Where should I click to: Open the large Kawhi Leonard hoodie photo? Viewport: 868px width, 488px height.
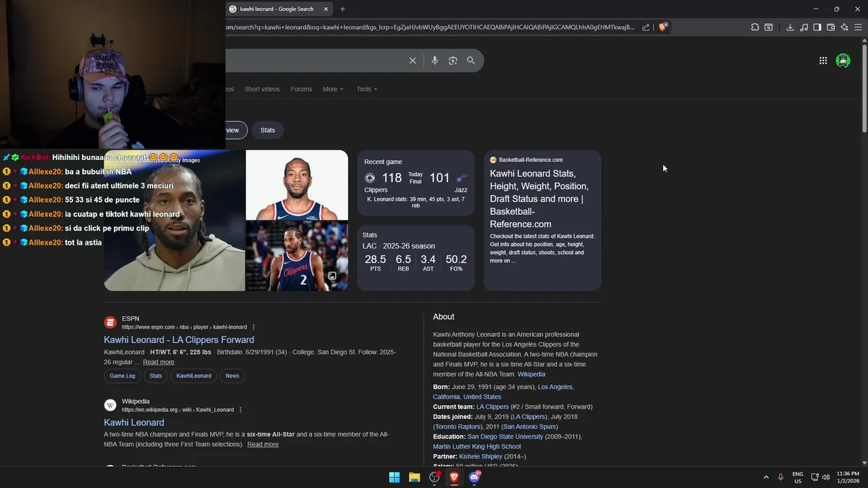pos(174,220)
